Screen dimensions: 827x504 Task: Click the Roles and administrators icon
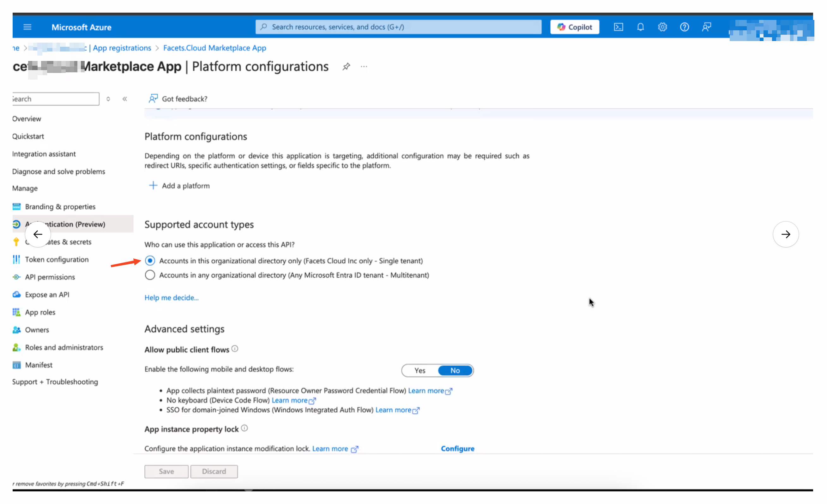click(x=16, y=347)
